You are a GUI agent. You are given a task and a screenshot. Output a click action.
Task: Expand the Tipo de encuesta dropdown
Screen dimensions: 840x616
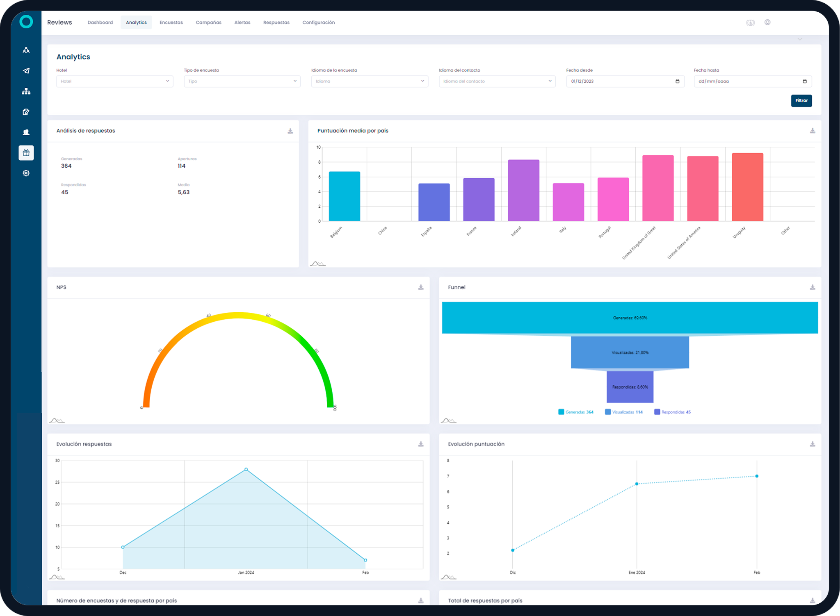(x=242, y=81)
